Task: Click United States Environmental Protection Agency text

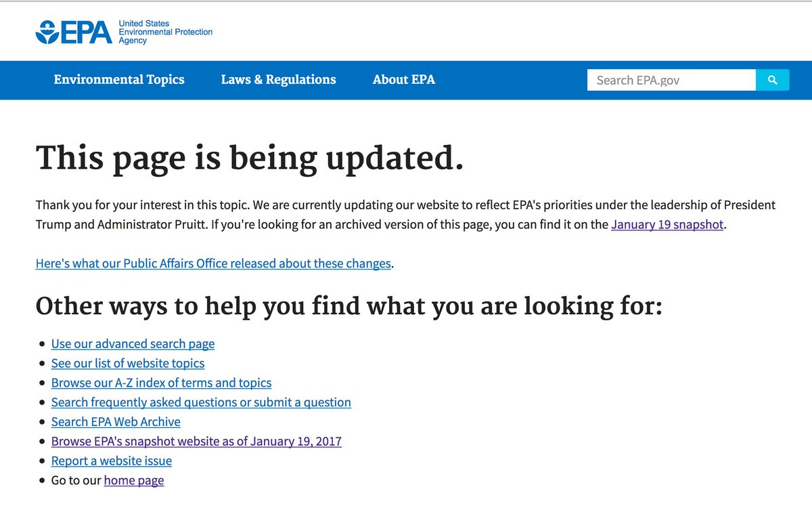Action: point(165,32)
